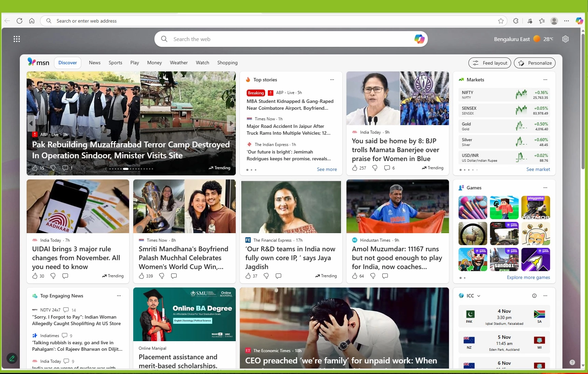The width and height of the screenshot is (588, 374).
Task: Open page settings gear icon
Action: pos(565,39)
